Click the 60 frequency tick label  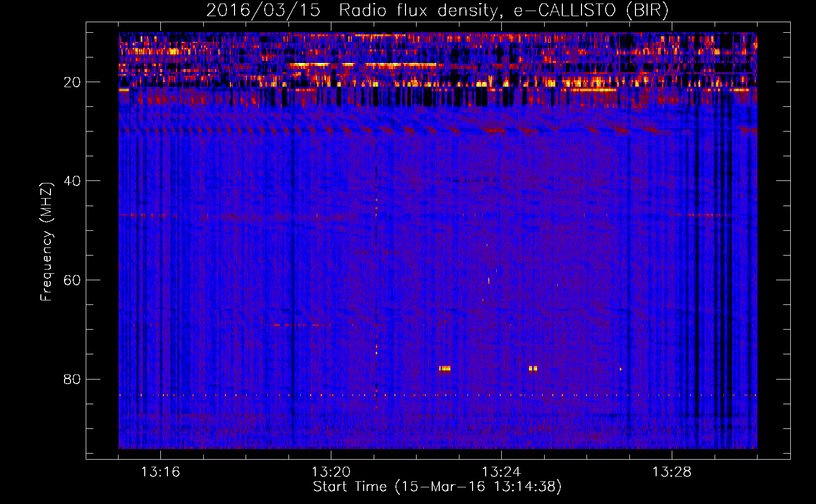click(72, 280)
